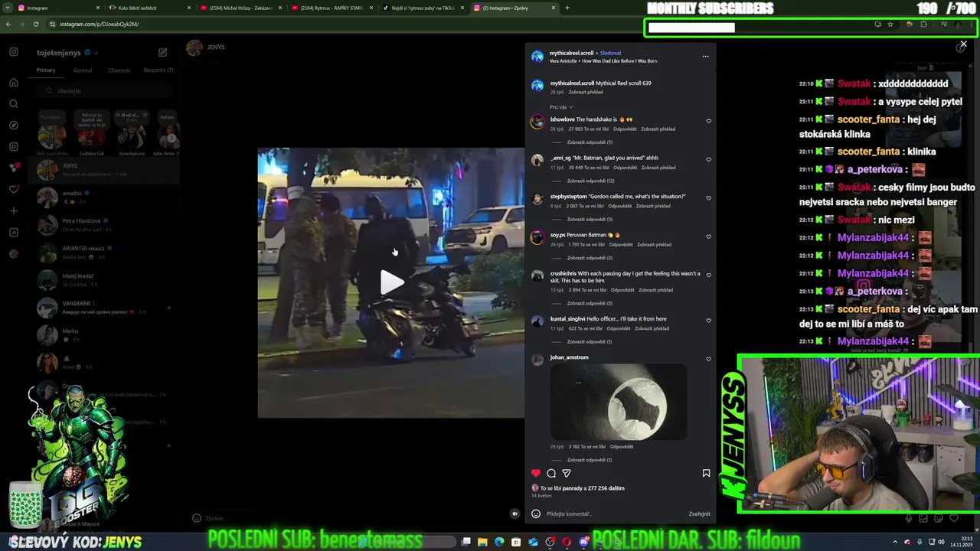Screen dimensions: 980x551
Task: Translate the caption via Zobrazit překlad
Action: 586,92
